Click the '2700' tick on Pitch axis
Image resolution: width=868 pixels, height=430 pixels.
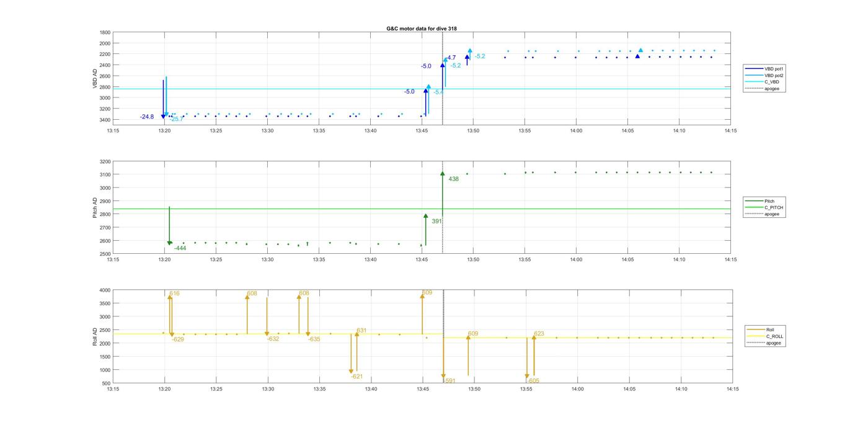(105, 228)
